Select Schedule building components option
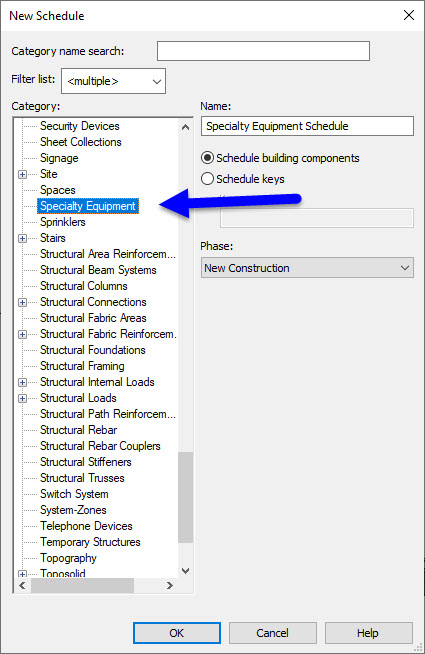 pyautogui.click(x=280, y=158)
